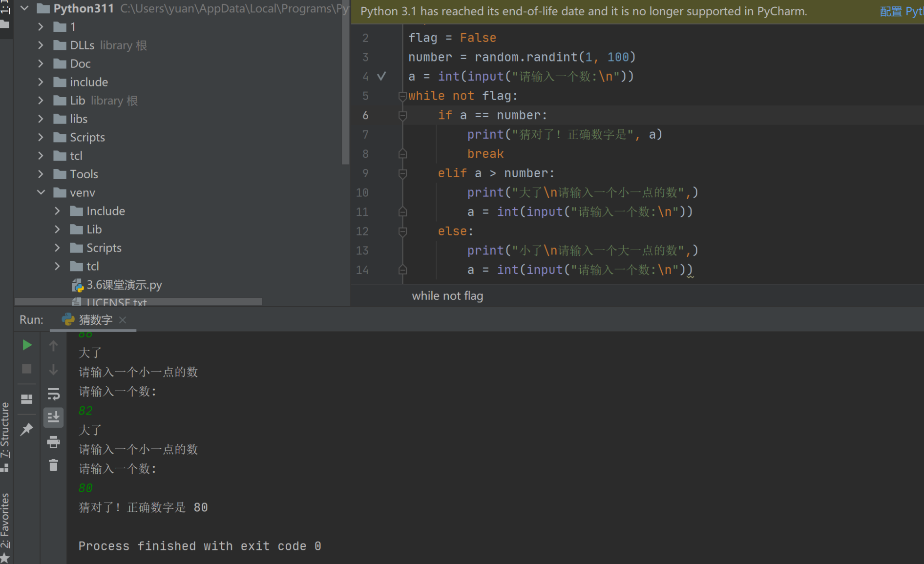Viewport: 924px width, 564px height.
Task: Open the Structure tool window tab
Action: coord(5,430)
